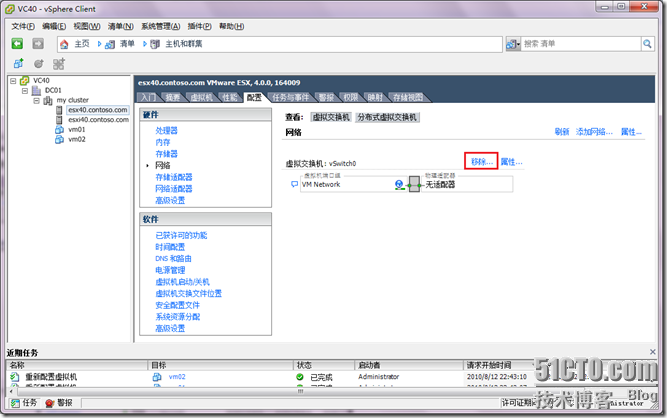Click the third toolbar icon with plus
This screenshot has height=418, width=667.
[59, 64]
